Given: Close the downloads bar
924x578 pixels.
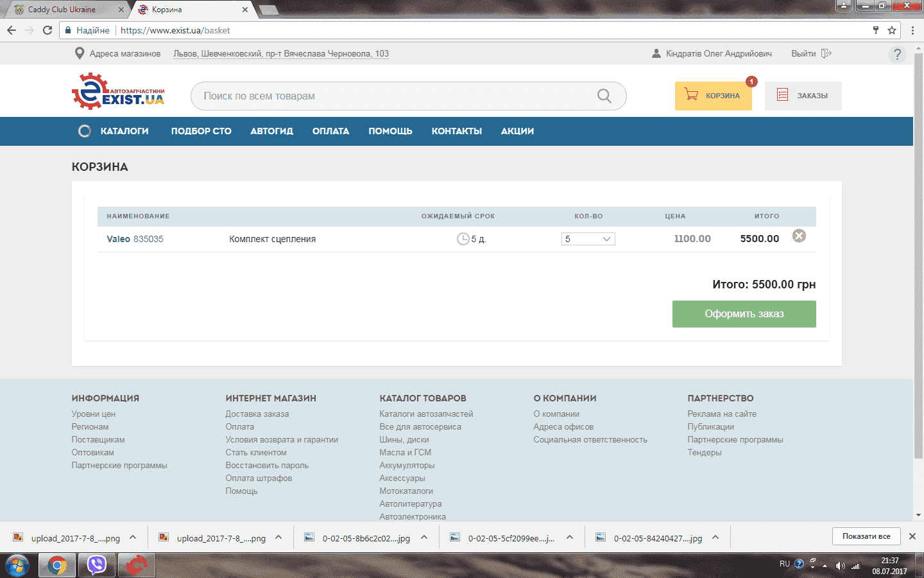Looking at the screenshot, I should click(x=912, y=536).
